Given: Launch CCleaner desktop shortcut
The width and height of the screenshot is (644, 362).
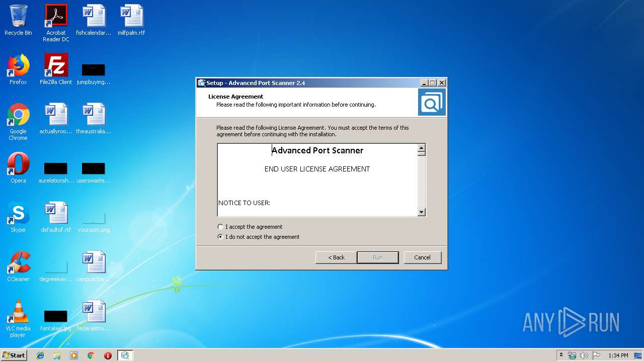Looking at the screenshot, I should point(18,266).
